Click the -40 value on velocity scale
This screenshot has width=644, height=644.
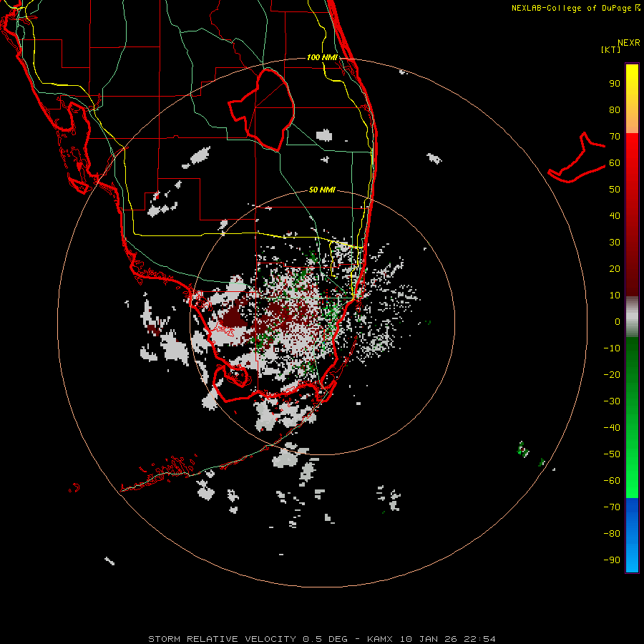pyautogui.click(x=612, y=428)
